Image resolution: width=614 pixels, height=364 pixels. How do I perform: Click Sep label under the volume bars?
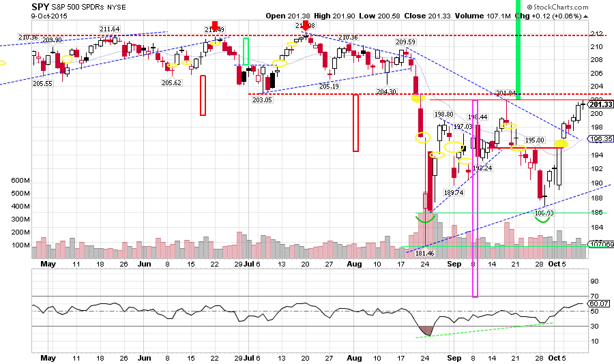point(454,264)
